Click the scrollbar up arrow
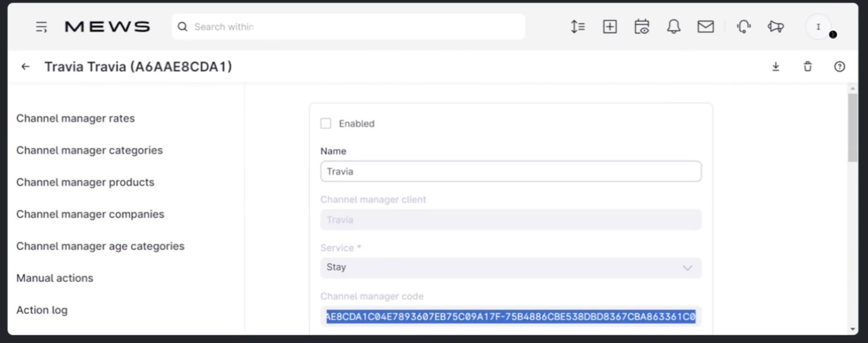 coord(853,88)
